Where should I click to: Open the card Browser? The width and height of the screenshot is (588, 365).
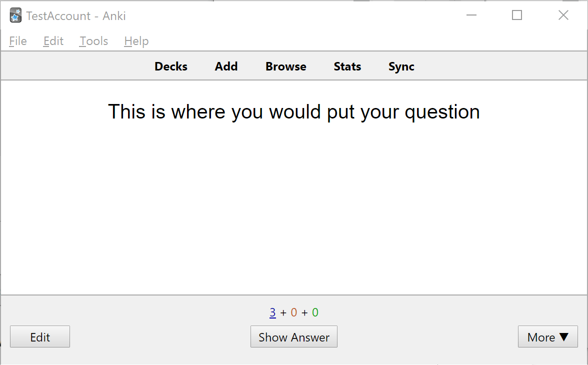[x=285, y=66]
